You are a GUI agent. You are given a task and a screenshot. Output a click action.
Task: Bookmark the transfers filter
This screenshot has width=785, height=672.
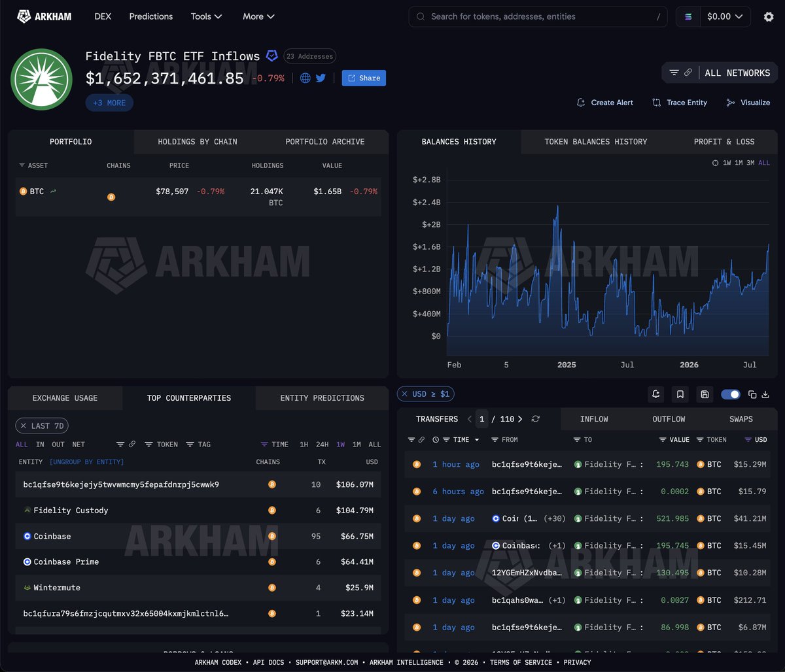(x=680, y=394)
